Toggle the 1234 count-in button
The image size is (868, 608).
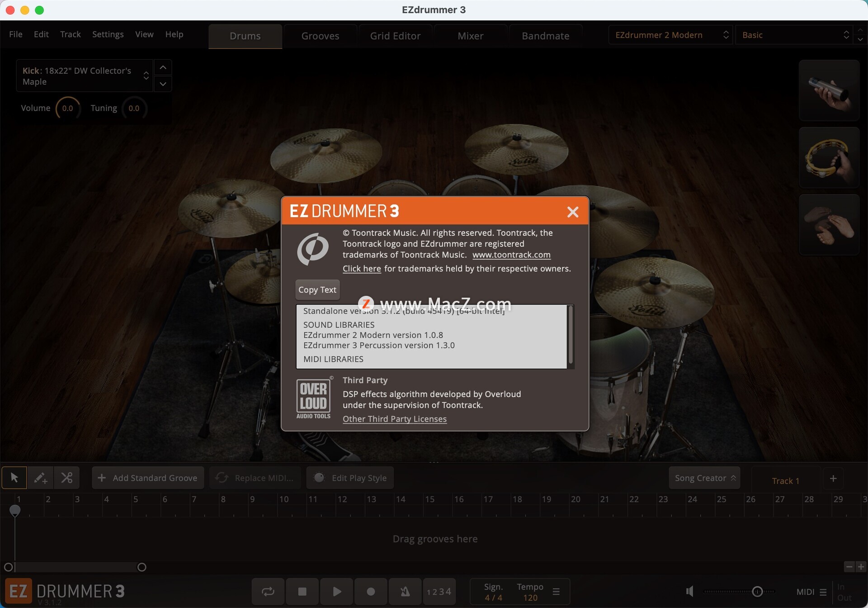coord(439,591)
